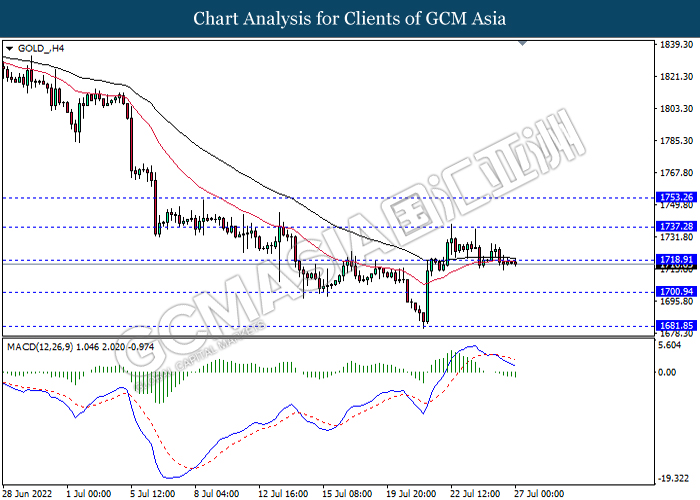Click the 1 Jul 00:00 time label

point(88,494)
